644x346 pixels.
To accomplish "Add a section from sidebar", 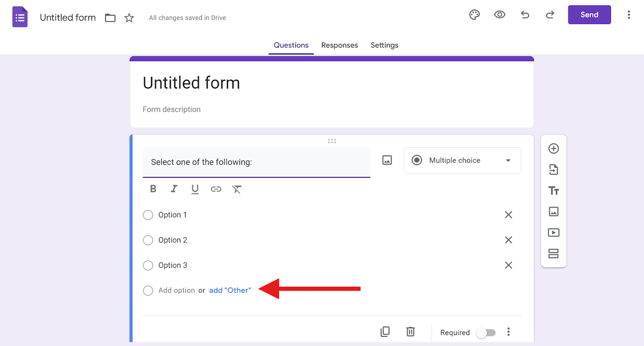I will point(553,253).
